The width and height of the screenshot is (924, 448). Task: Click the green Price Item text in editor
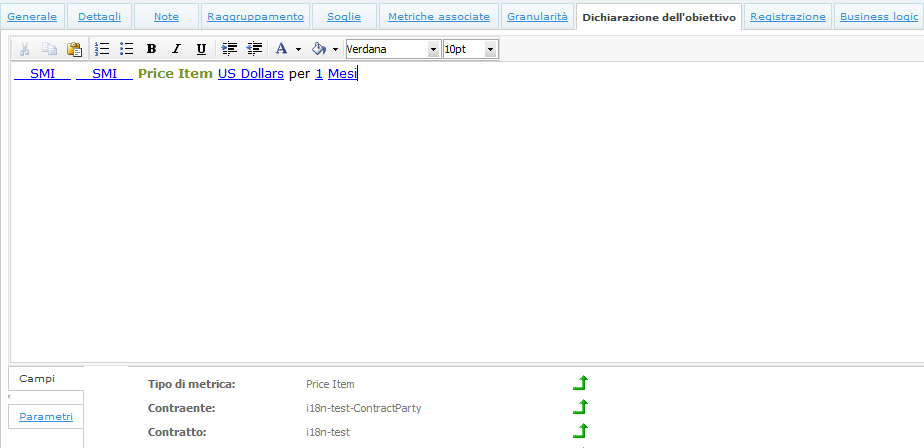tap(175, 74)
